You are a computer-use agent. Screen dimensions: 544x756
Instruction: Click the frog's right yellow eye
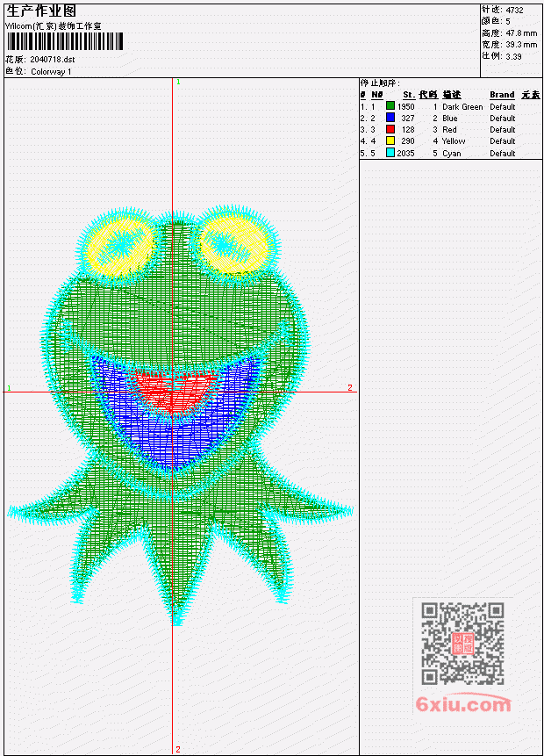[x=234, y=244]
